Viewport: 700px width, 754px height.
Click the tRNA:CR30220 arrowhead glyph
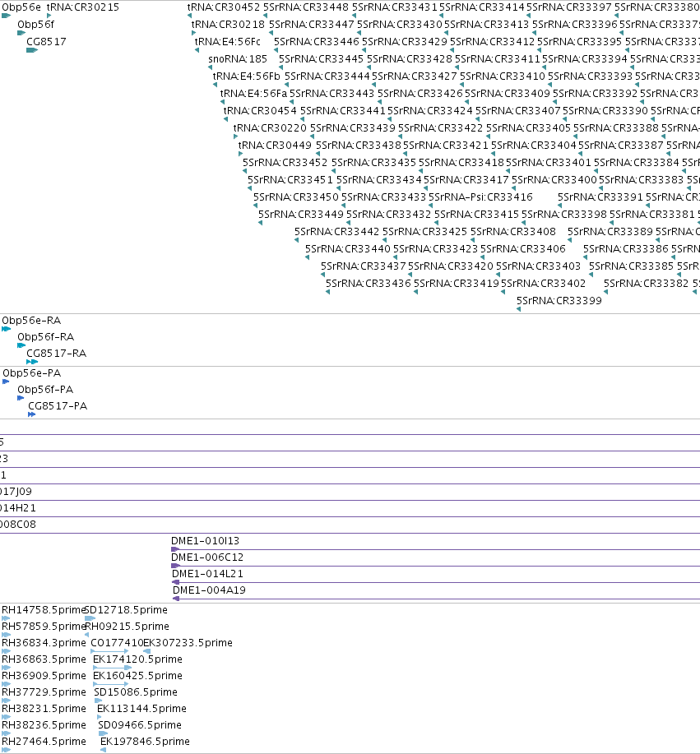click(x=235, y=136)
